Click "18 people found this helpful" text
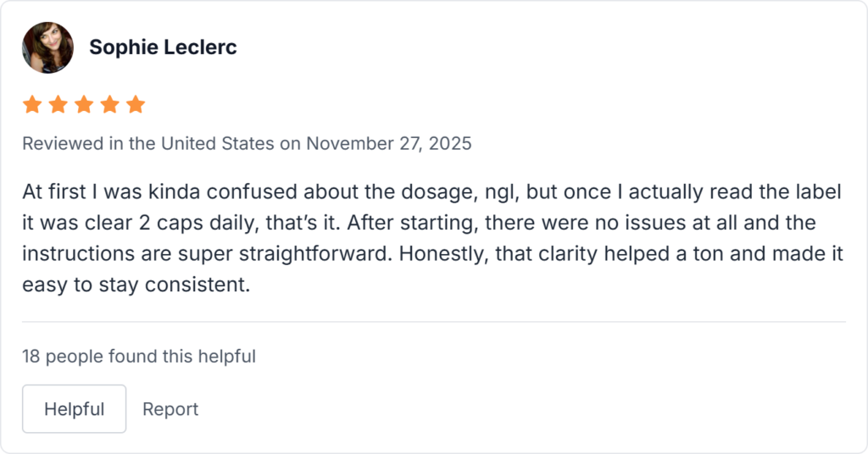The image size is (868, 454). (139, 357)
